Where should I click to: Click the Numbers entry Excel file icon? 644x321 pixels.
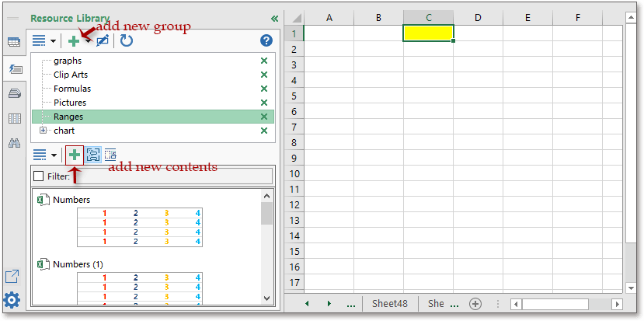[44, 201]
